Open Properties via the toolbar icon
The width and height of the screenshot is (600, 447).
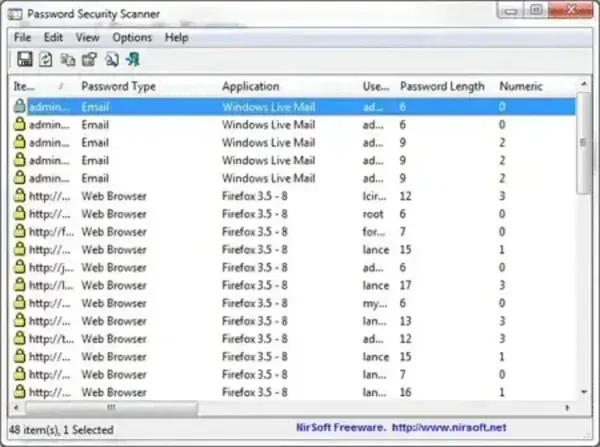tap(90, 60)
